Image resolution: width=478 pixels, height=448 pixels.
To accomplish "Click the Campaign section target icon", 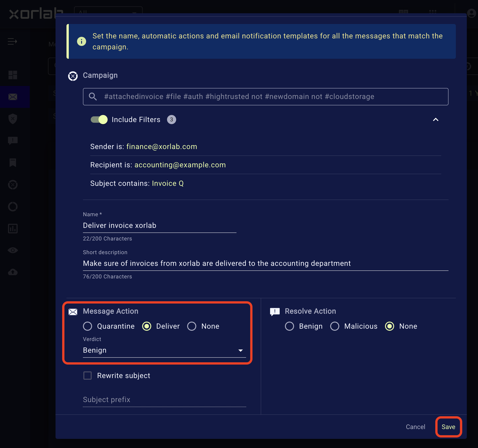I will [73, 76].
